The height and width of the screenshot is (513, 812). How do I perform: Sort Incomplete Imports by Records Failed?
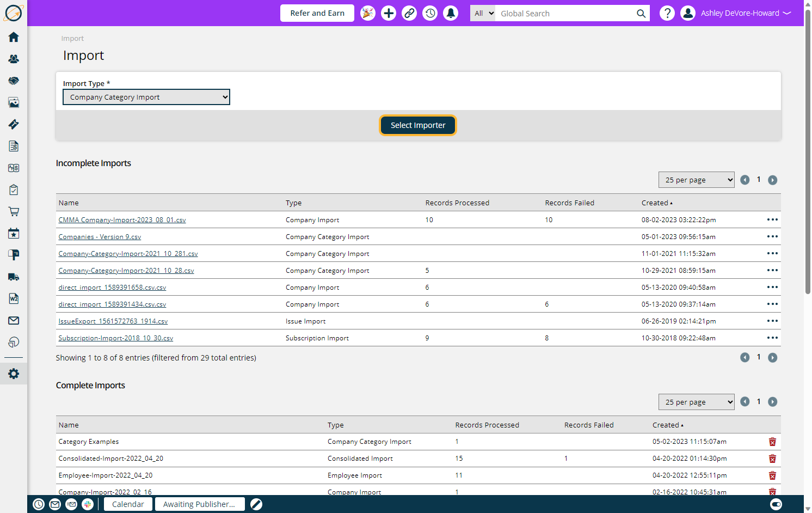[x=570, y=203]
